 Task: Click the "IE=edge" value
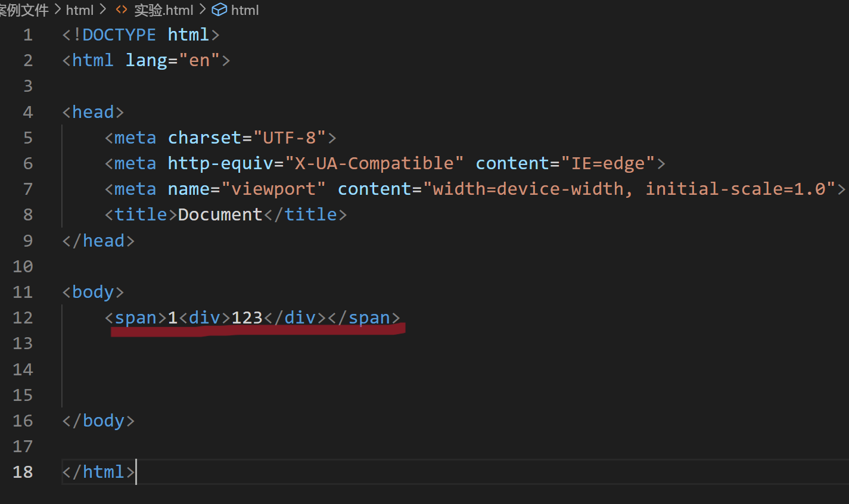click(608, 163)
